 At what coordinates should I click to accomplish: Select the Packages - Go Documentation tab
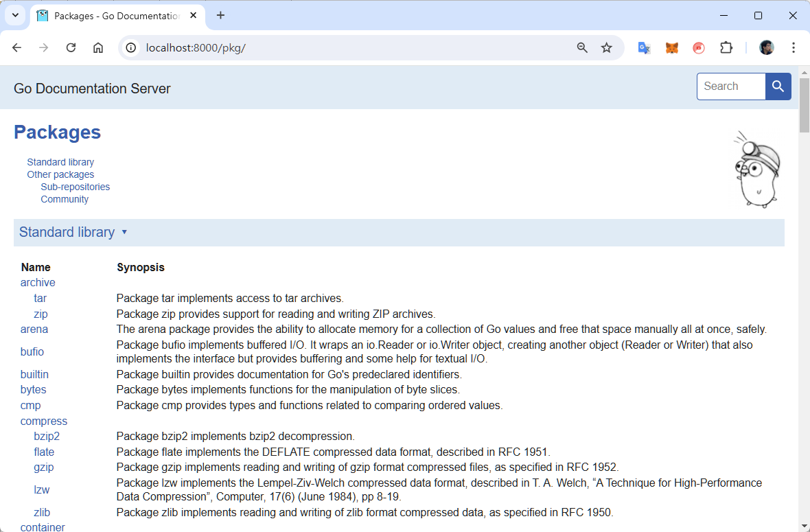(x=118, y=16)
